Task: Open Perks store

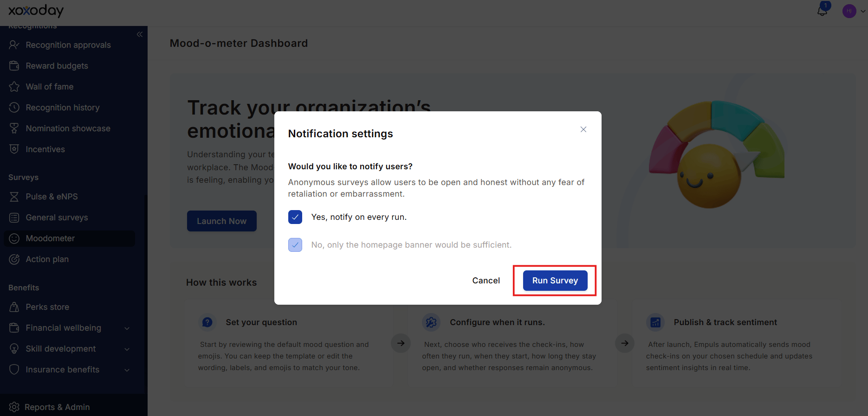Action: pyautogui.click(x=47, y=307)
